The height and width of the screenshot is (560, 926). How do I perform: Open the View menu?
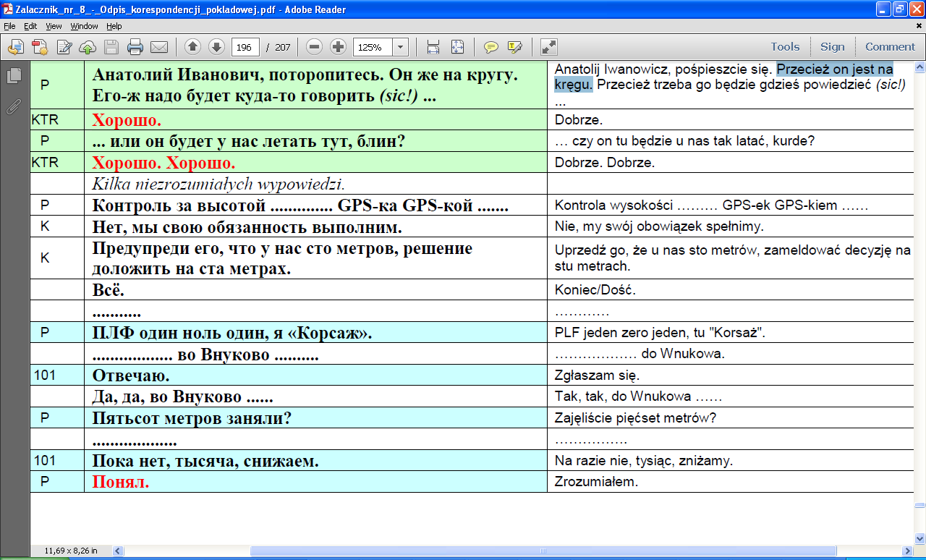click(x=54, y=26)
